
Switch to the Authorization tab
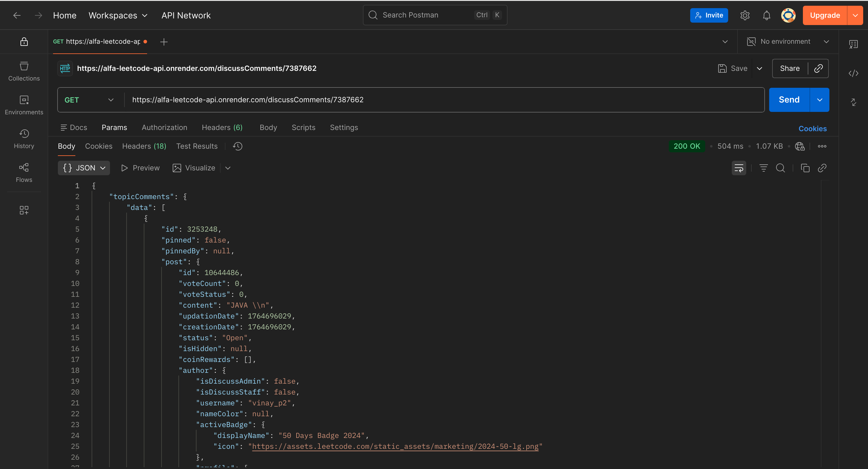click(164, 128)
